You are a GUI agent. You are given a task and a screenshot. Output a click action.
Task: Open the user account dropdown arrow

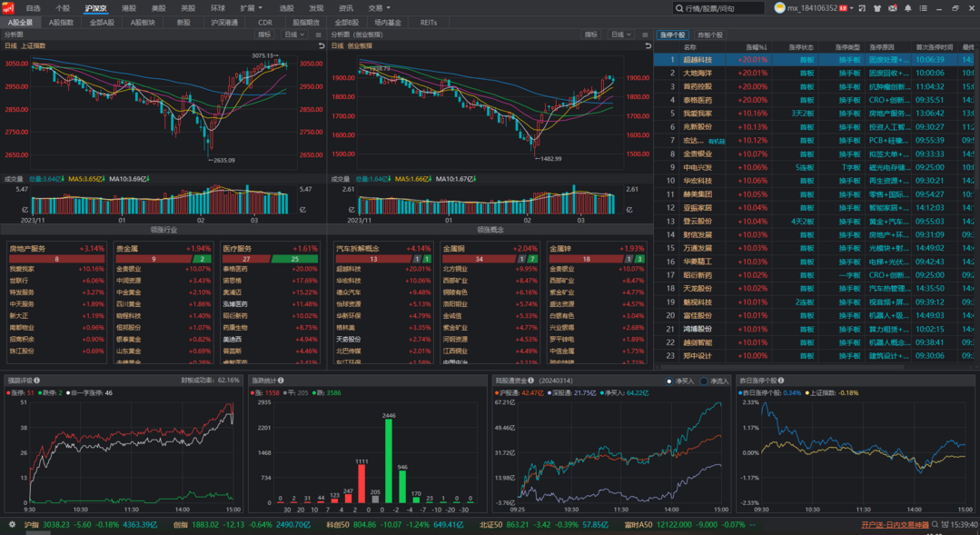(851, 8)
